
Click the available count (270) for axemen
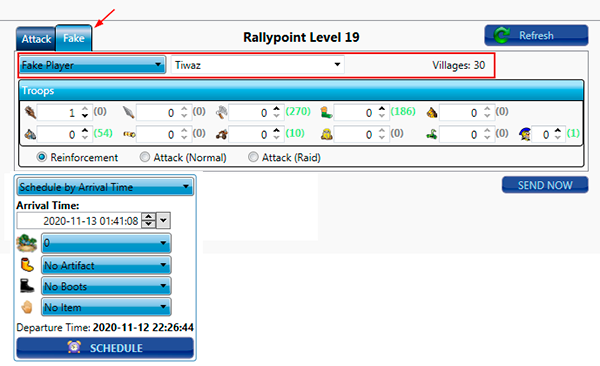298,111
